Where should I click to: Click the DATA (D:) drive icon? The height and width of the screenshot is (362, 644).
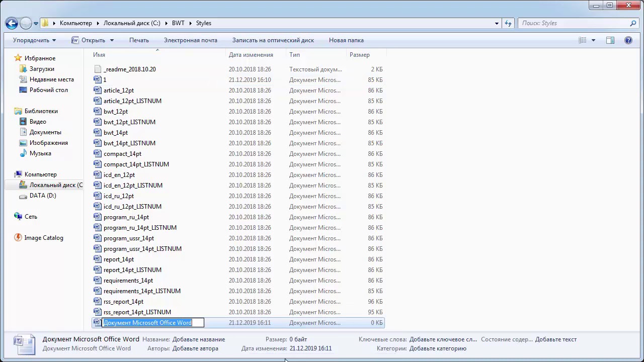coord(23,196)
